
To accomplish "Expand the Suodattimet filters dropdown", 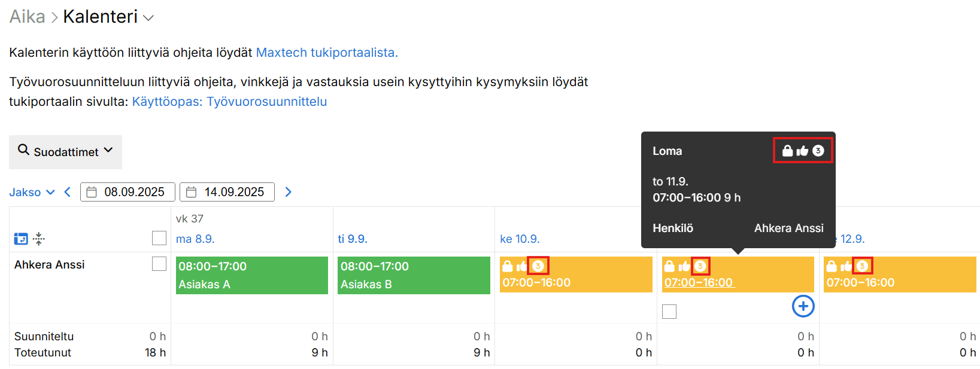I will (x=65, y=152).
